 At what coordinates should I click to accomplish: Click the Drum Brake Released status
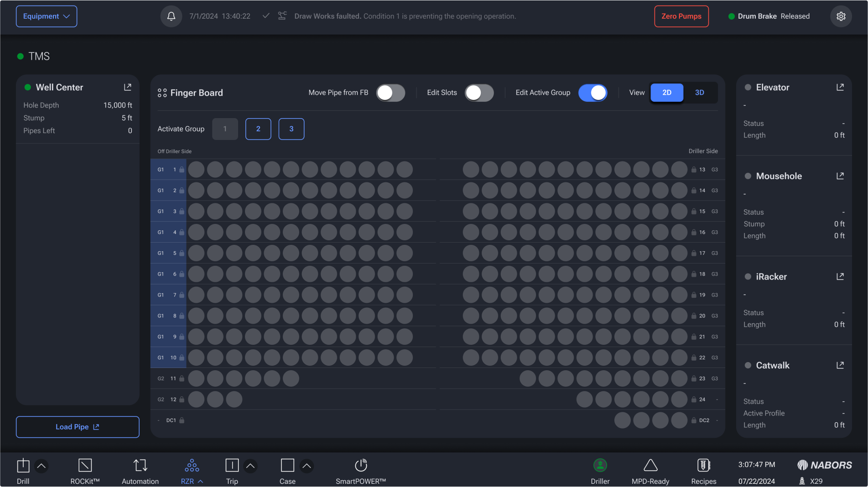pyautogui.click(x=769, y=16)
